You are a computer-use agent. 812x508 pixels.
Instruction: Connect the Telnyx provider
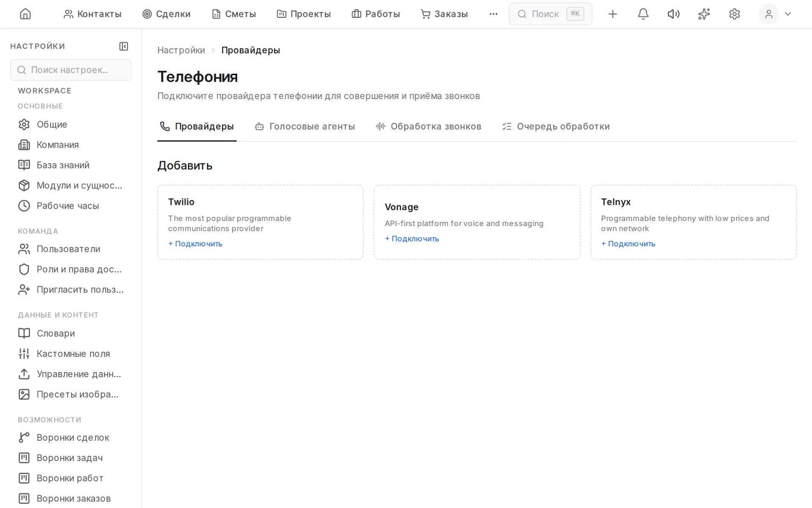pyautogui.click(x=628, y=244)
